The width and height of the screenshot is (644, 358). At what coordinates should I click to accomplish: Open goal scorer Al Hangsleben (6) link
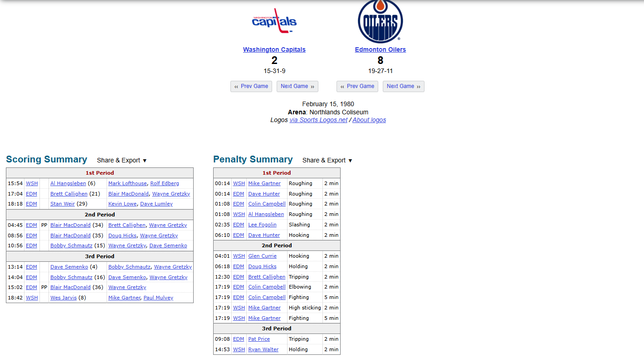pos(68,183)
